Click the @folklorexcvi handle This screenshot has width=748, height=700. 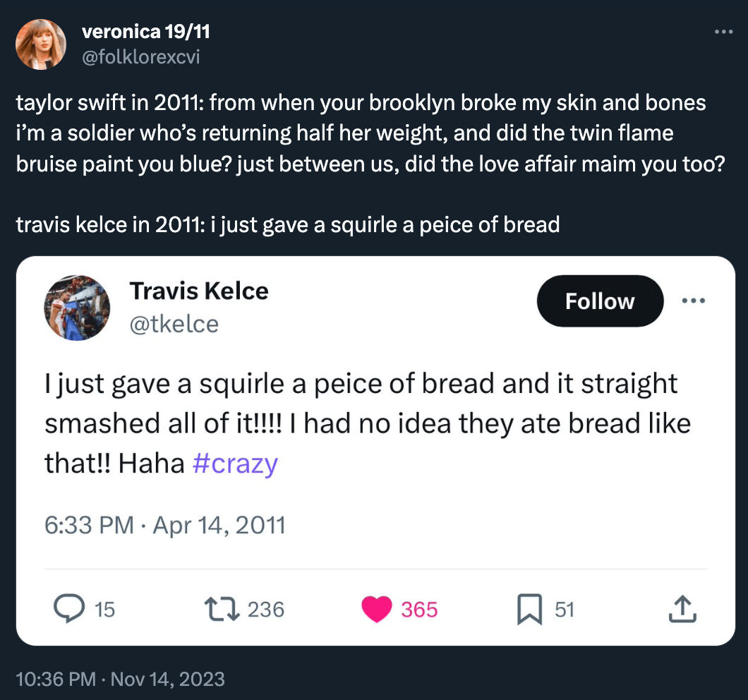(141, 56)
